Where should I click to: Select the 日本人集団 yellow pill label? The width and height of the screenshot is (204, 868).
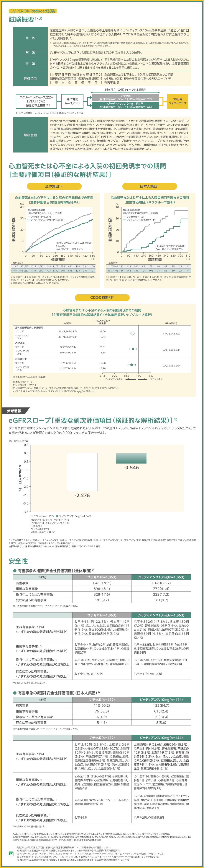click(x=150, y=186)
